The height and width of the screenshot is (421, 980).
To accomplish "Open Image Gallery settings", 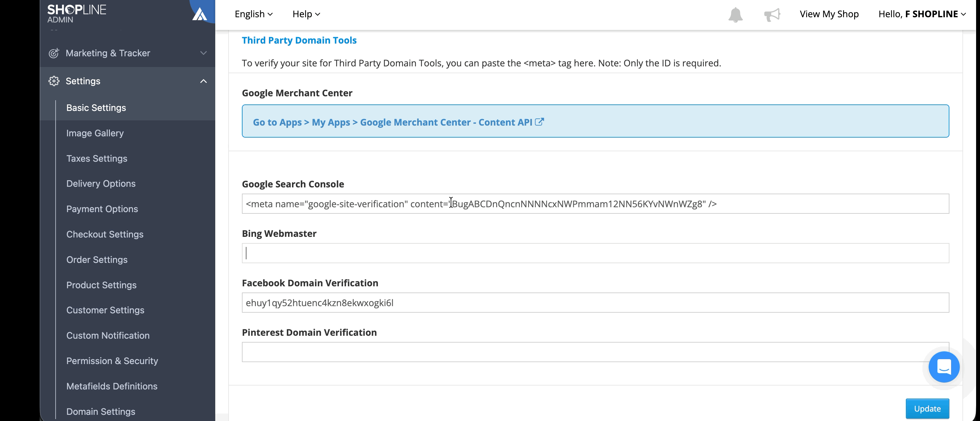I will click(95, 133).
